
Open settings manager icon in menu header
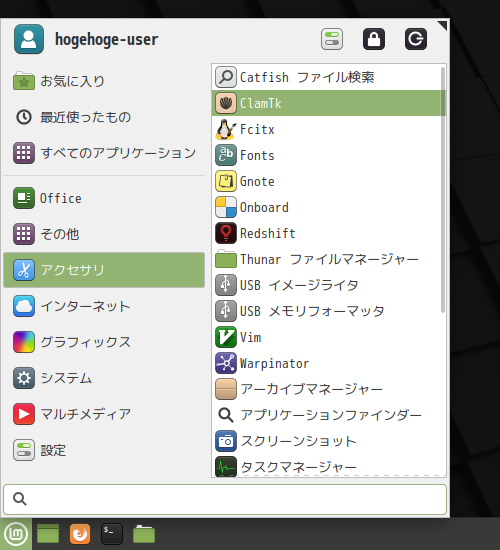[332, 39]
